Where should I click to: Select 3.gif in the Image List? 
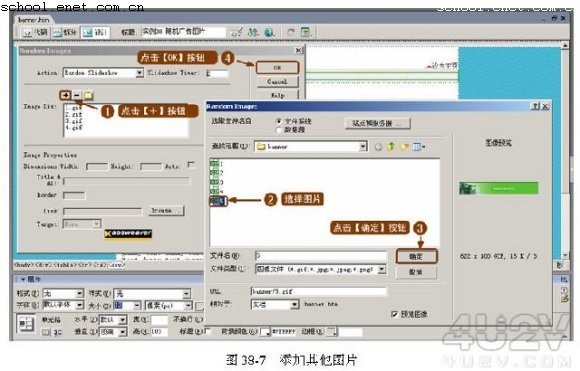tap(73, 121)
